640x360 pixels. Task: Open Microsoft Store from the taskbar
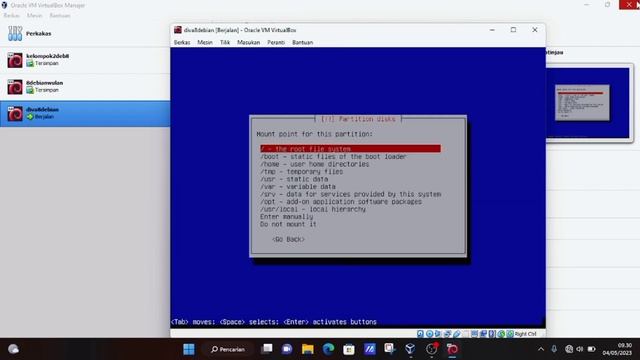349,349
